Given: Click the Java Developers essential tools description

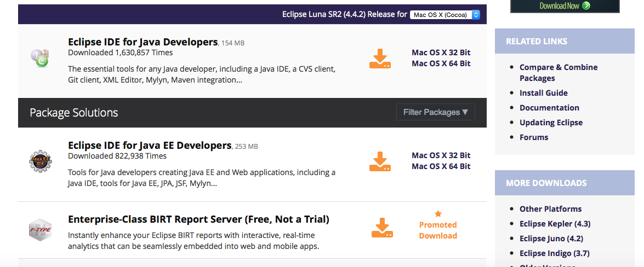Looking at the screenshot, I should (x=202, y=74).
